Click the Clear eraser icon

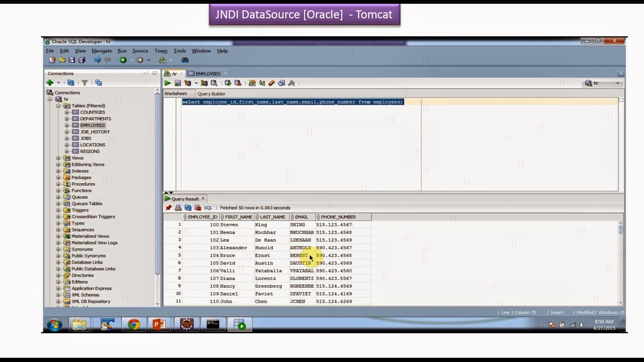point(272,83)
